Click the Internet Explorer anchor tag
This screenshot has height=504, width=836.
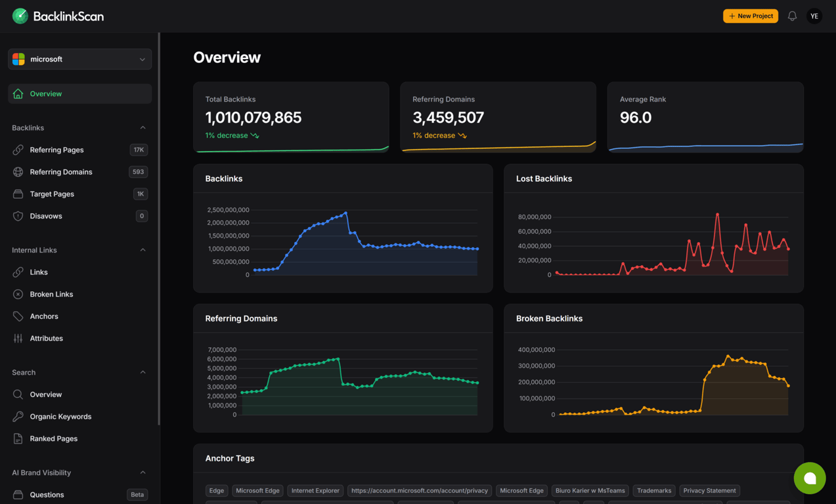click(x=315, y=490)
